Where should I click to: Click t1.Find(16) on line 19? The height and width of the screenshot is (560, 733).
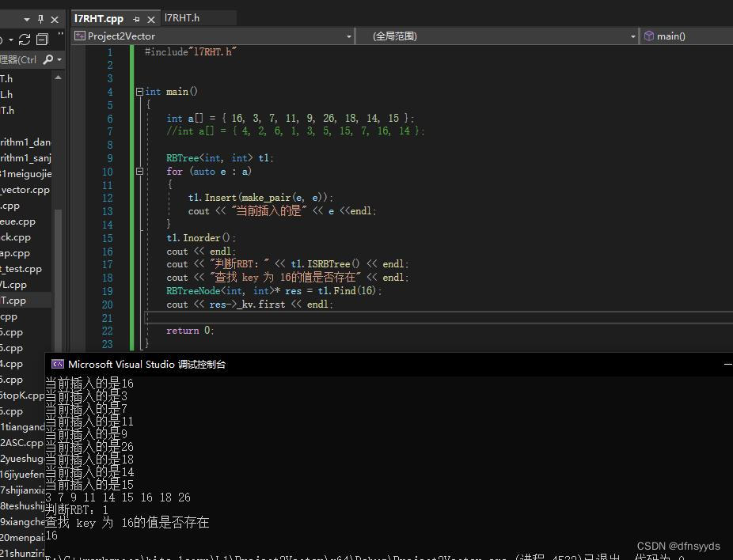(347, 290)
